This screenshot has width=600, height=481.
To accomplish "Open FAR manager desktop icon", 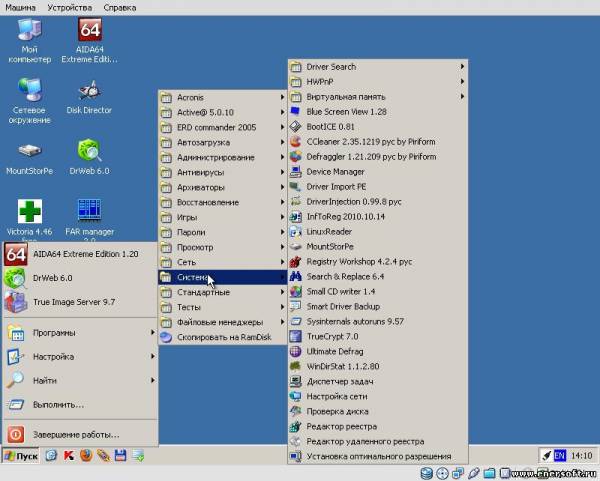I will coord(89,219).
